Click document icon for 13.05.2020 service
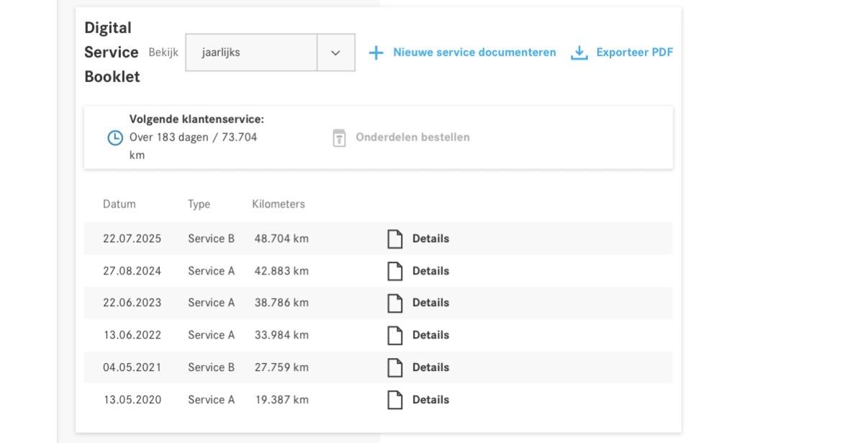Screen dimensions: 868x443 (395, 401)
